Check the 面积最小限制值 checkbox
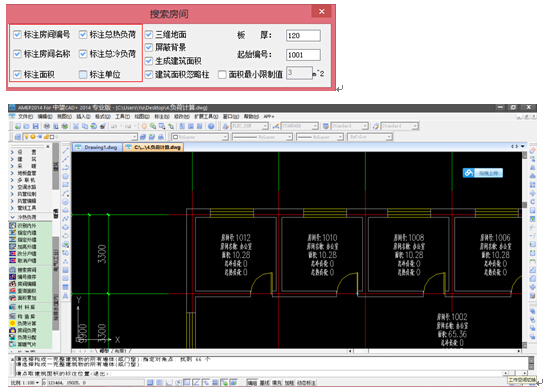544x392 pixels. [x=222, y=74]
